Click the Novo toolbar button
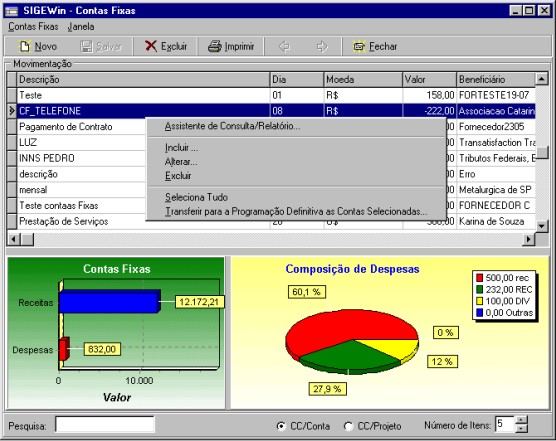This screenshot has width=556, height=441. click(x=38, y=46)
